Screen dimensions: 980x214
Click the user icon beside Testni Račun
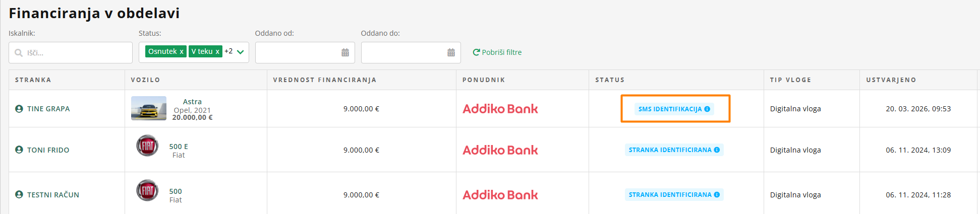click(x=19, y=194)
